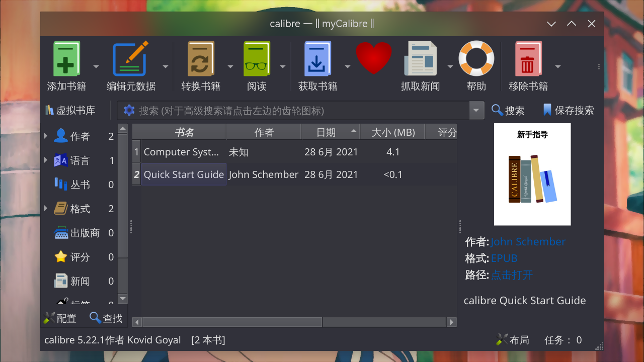
Task: Click the John Schember author link
Action: 528,242
